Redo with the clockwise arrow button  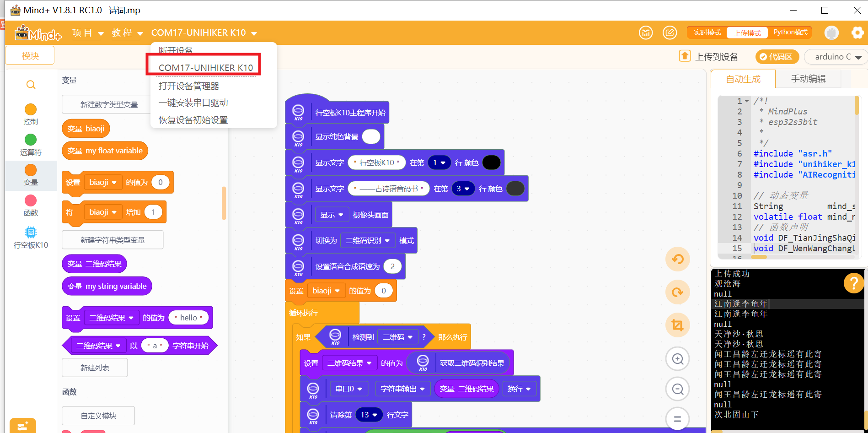point(677,292)
